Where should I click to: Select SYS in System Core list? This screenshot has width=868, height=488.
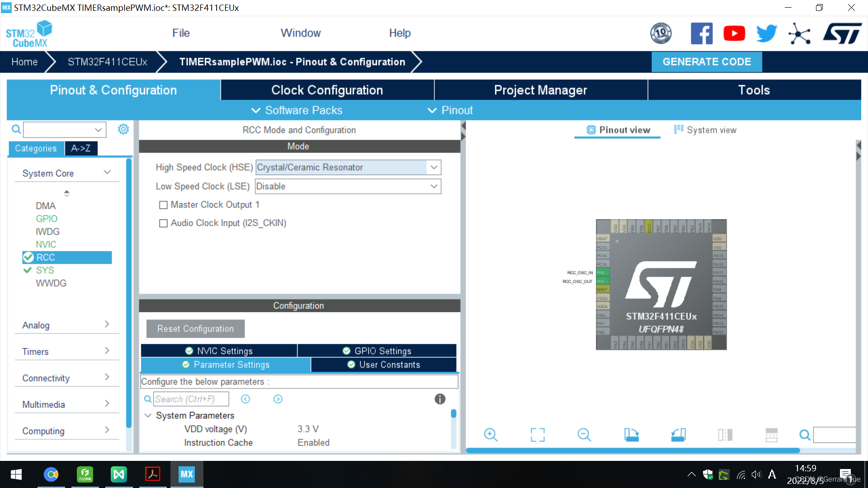[x=45, y=270]
